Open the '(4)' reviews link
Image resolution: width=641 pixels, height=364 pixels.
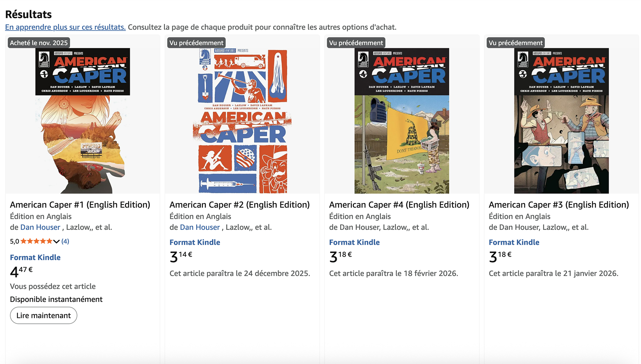[x=65, y=241]
